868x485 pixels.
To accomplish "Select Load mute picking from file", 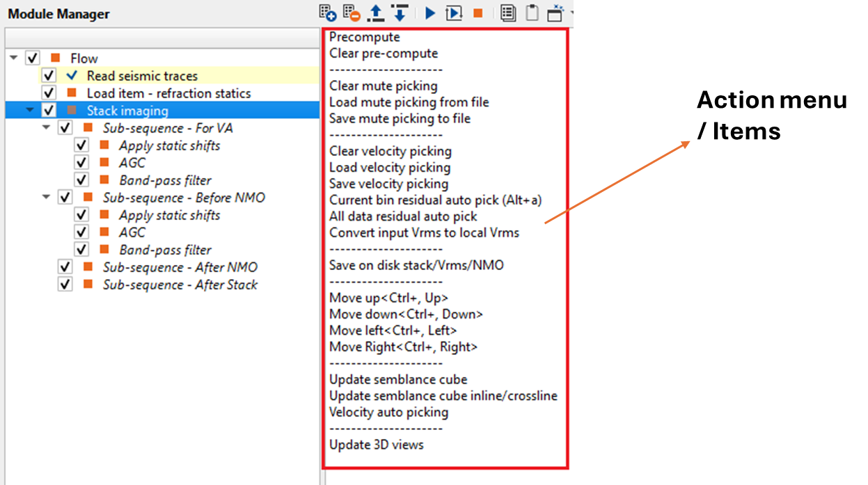I will point(409,102).
